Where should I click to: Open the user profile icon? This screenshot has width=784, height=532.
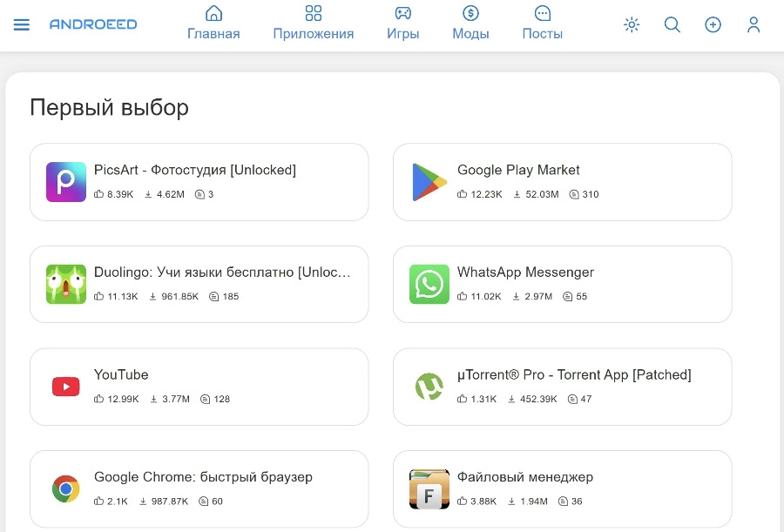[754, 25]
